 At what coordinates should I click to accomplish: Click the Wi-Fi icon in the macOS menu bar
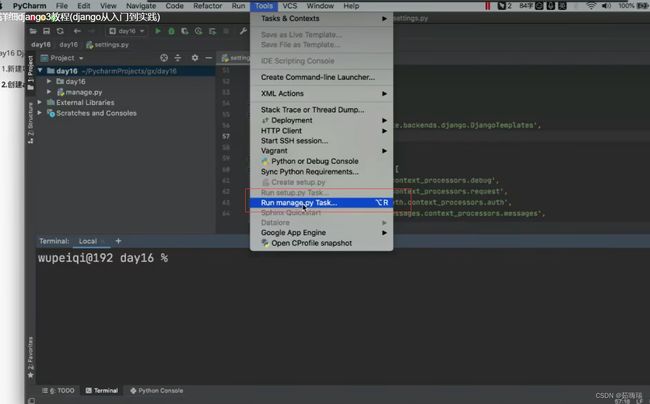click(591, 5)
